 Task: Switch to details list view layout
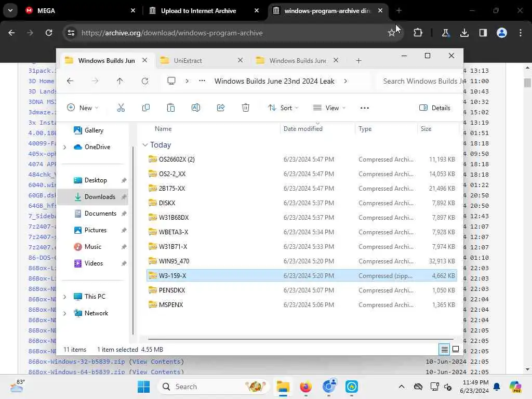pyautogui.click(x=445, y=349)
